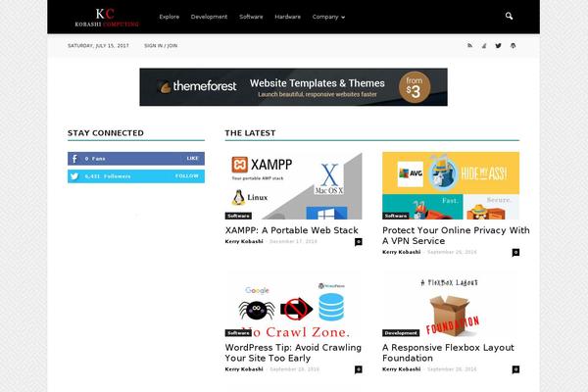Click the Twitter bird icon in followers bar
Viewport: 588px width, 392px height.
coord(74,176)
